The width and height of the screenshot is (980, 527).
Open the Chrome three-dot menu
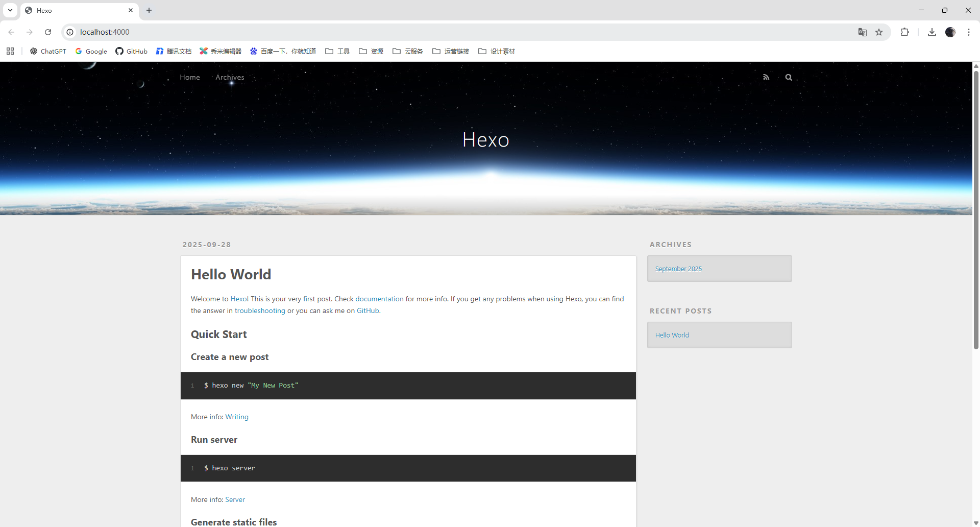tap(969, 32)
